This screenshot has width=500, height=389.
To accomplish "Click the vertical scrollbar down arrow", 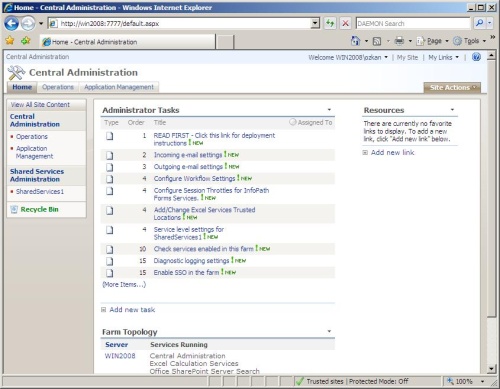I will [491, 368].
